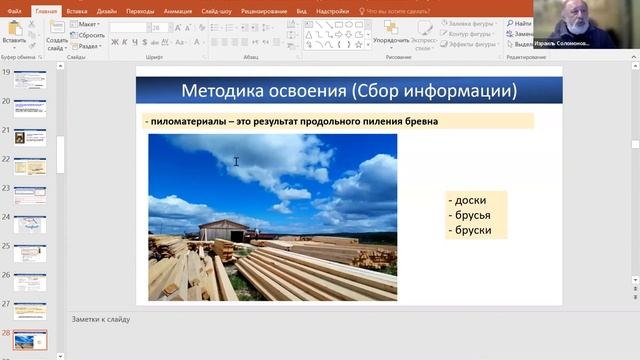Toggle align text right
640x360 pixels.
click(x=235, y=42)
